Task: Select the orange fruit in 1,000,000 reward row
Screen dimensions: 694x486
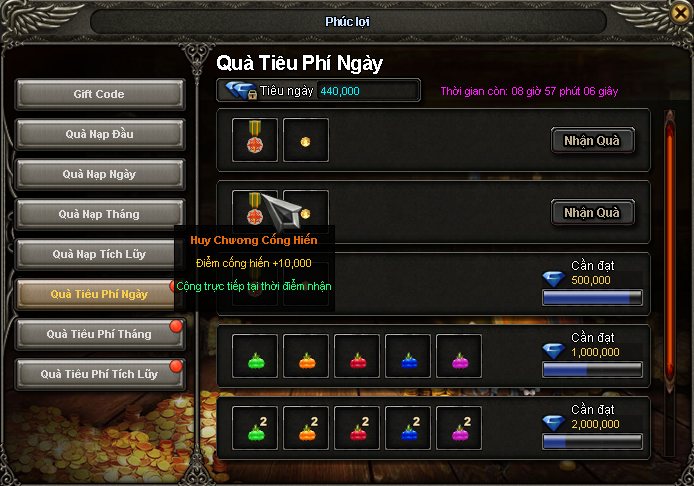Action: click(306, 356)
